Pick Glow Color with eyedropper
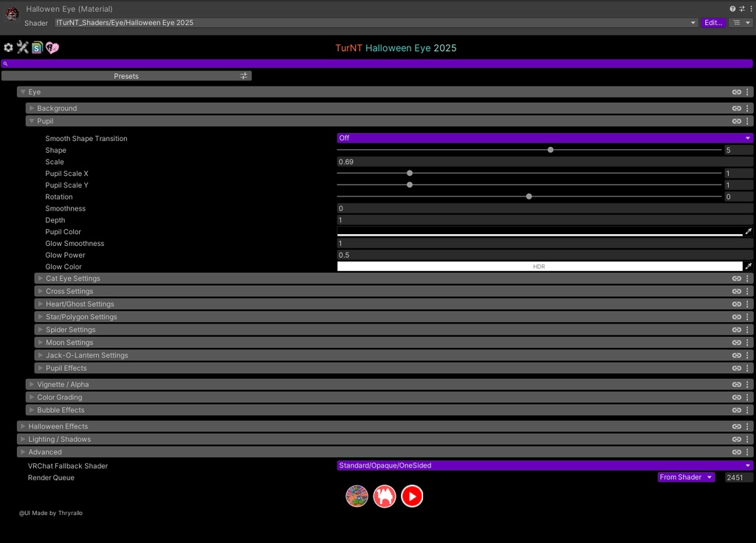Screen dimensions: 756x543 [749, 267]
